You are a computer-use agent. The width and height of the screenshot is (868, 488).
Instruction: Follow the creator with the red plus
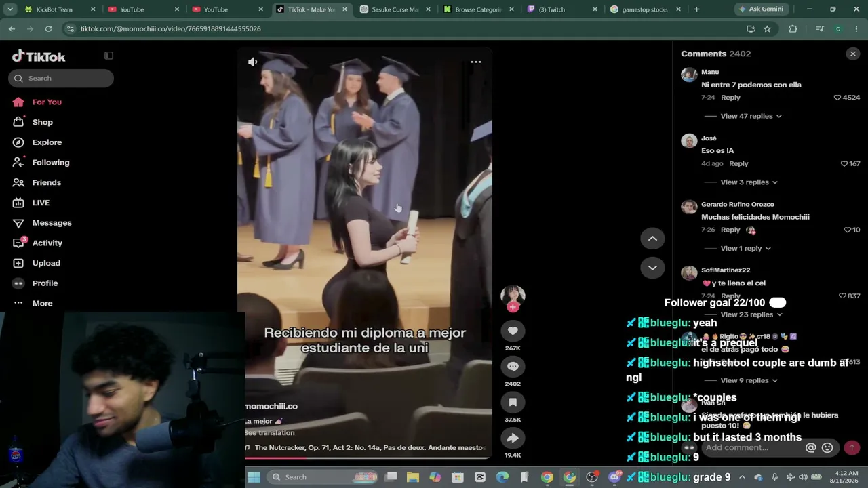[513, 307]
